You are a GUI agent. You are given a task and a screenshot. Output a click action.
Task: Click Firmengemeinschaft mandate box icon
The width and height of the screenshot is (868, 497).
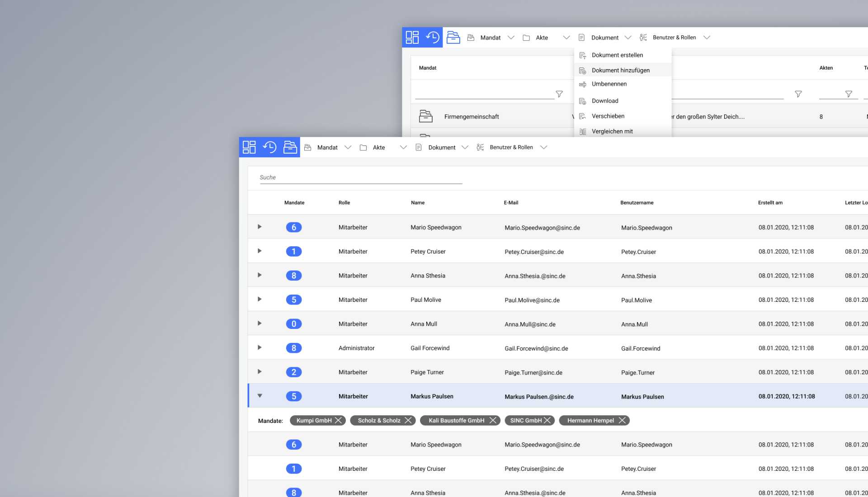[x=425, y=117]
